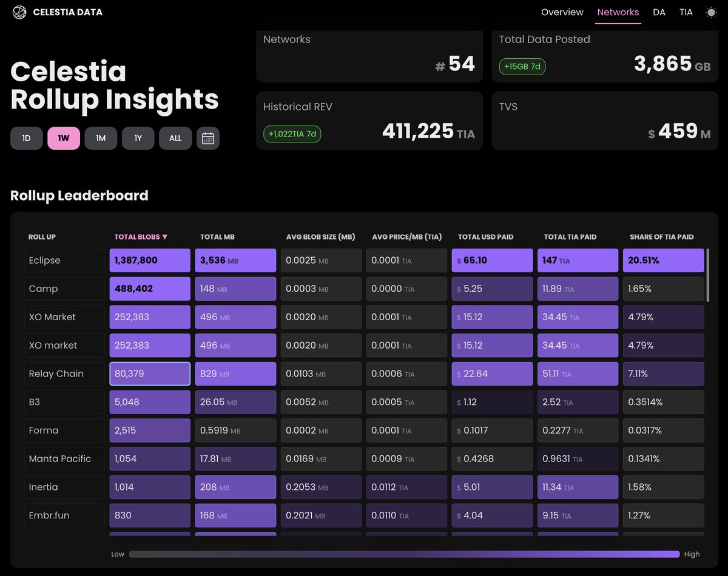Click the XO Market rollup name

[x=65, y=317]
